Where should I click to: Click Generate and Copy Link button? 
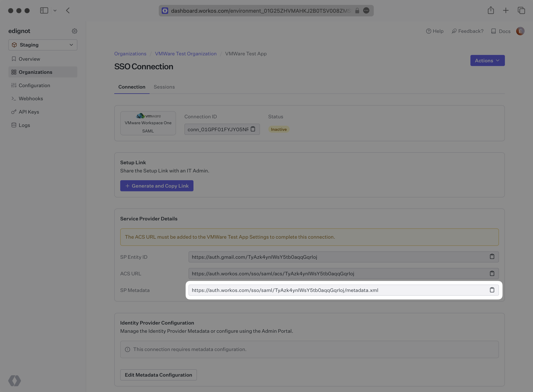(157, 186)
